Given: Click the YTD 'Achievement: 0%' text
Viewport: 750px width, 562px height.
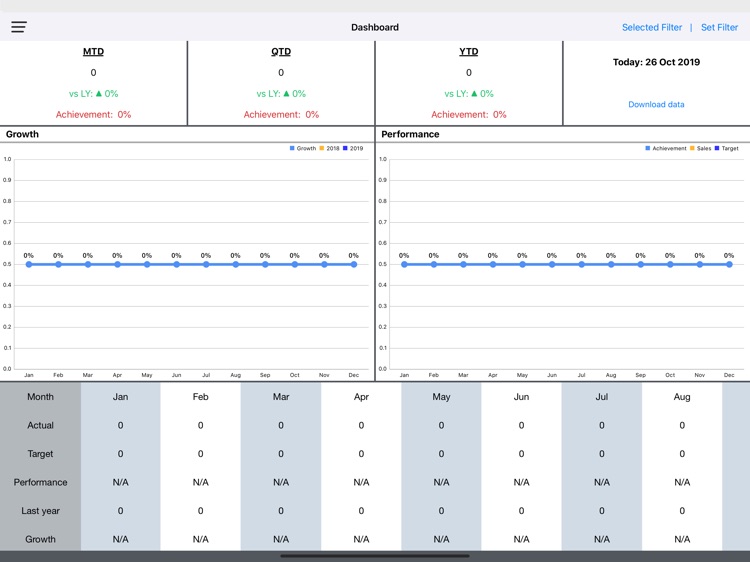Looking at the screenshot, I should pyautogui.click(x=468, y=114).
